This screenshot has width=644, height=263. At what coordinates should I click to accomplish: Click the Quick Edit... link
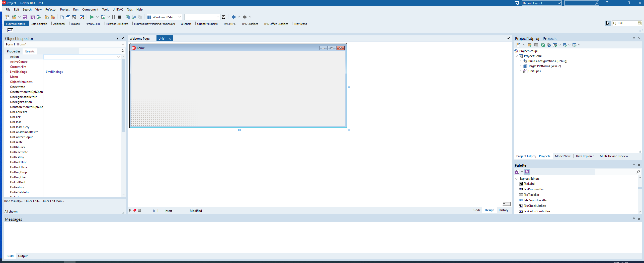pos(32,201)
